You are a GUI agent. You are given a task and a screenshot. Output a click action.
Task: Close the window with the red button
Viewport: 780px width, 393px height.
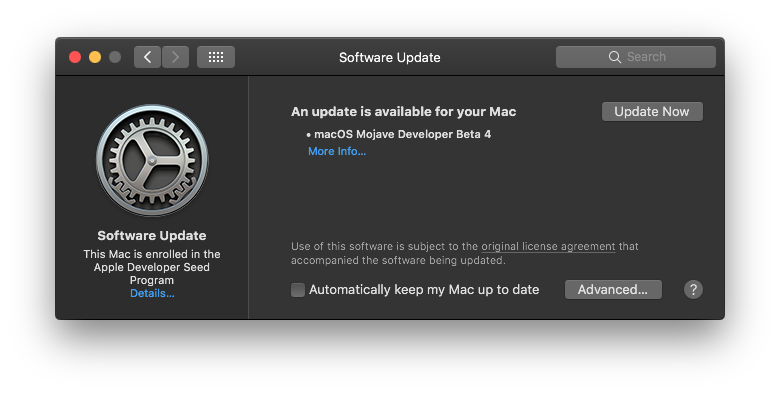[x=75, y=57]
